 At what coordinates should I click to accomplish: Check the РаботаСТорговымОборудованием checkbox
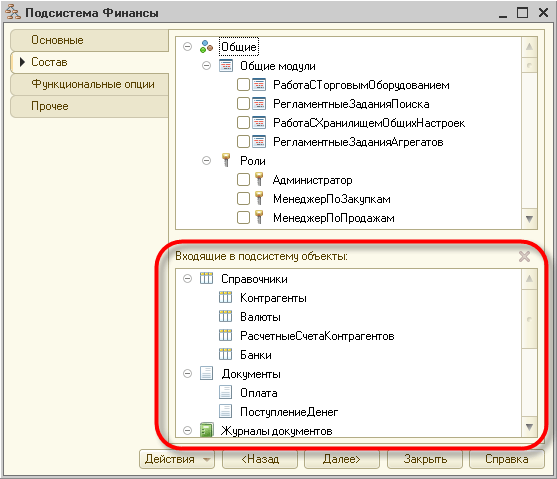pyautogui.click(x=243, y=85)
